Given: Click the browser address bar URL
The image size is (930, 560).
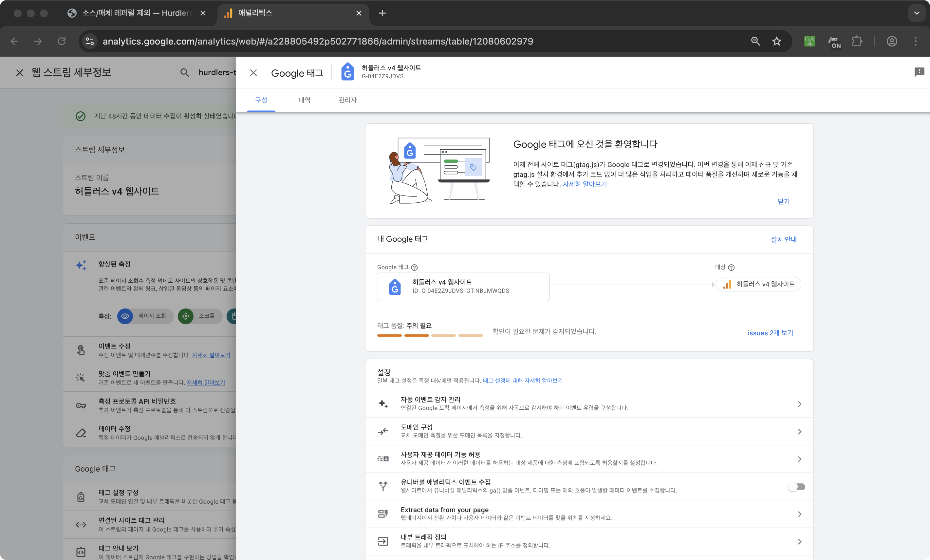Looking at the screenshot, I should 318,41.
